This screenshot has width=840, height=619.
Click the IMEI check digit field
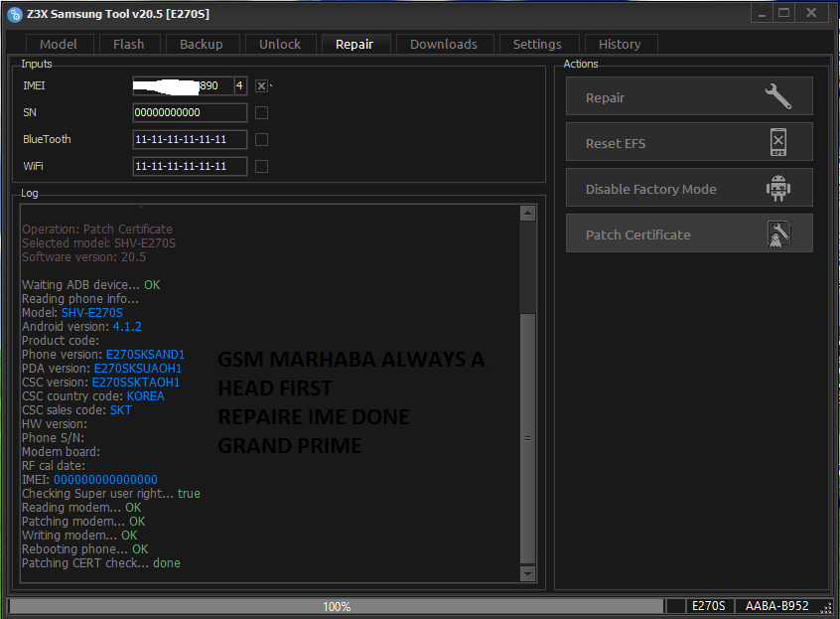click(240, 85)
